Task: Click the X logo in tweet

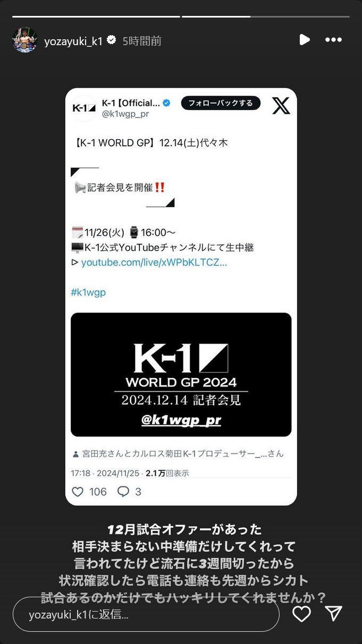Action: click(x=281, y=105)
